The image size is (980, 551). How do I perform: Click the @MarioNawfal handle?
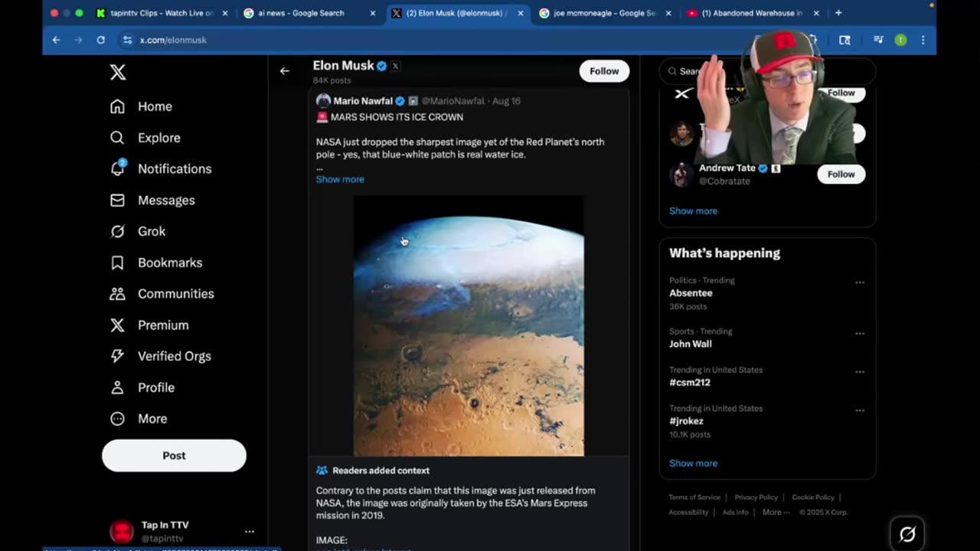click(x=452, y=101)
